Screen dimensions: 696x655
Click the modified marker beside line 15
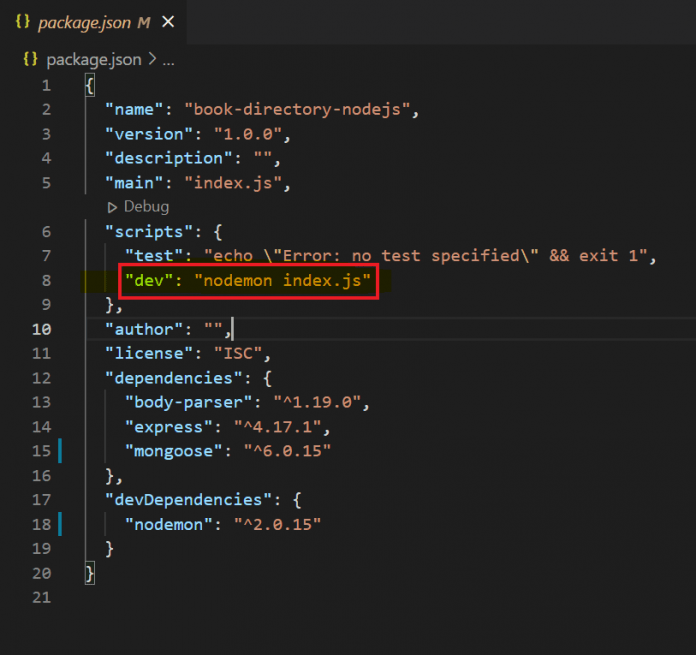click(x=60, y=451)
